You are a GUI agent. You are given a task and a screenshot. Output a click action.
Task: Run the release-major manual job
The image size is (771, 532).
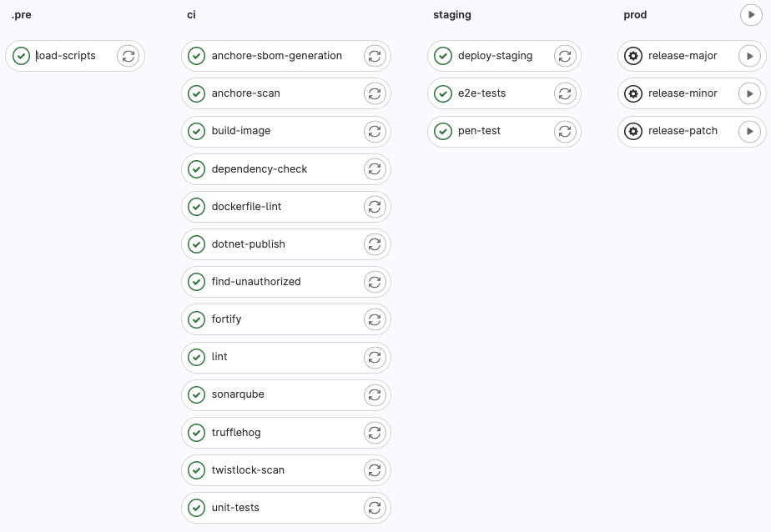[749, 56]
